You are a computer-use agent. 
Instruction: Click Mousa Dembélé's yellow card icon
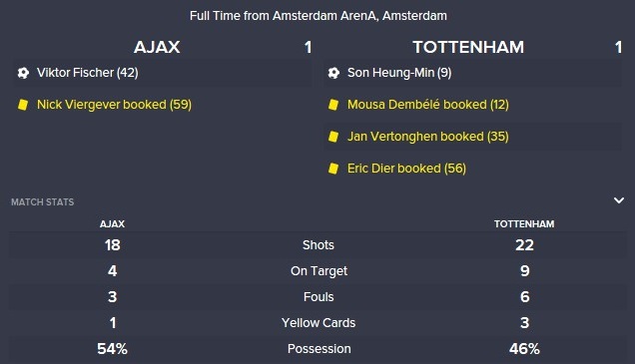(x=333, y=105)
